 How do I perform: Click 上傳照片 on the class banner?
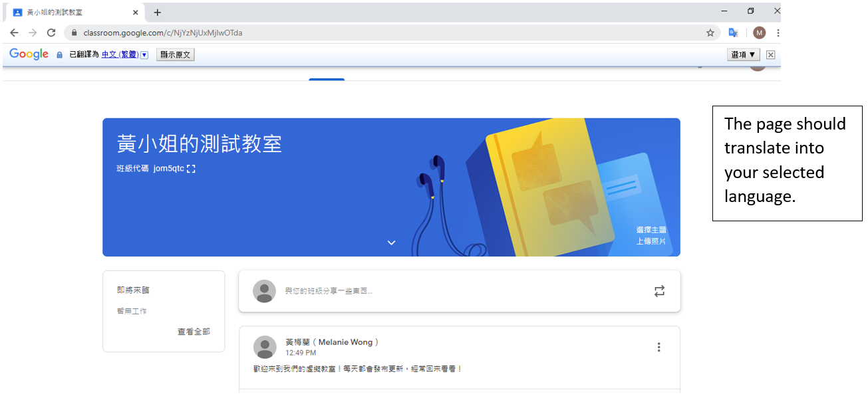[651, 241]
